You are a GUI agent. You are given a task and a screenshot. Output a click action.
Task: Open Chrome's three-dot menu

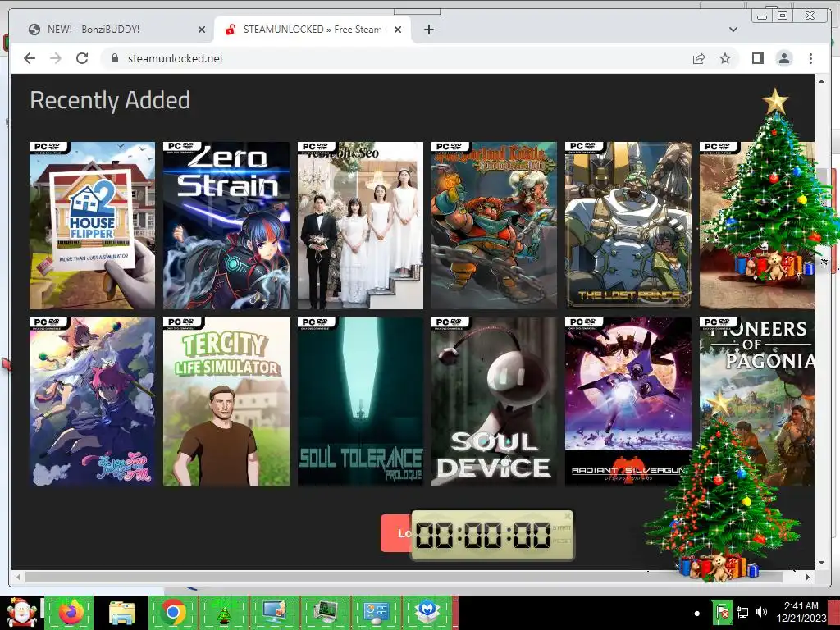(x=810, y=58)
